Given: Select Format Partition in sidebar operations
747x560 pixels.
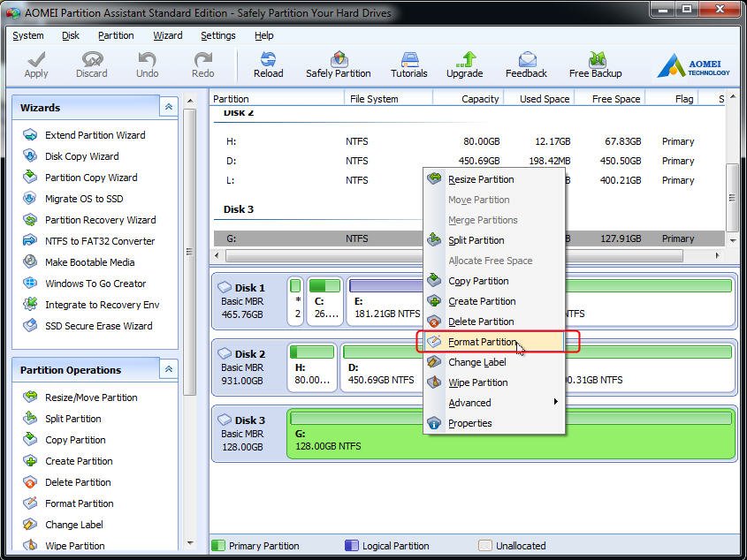Looking at the screenshot, I should click(x=68, y=503).
